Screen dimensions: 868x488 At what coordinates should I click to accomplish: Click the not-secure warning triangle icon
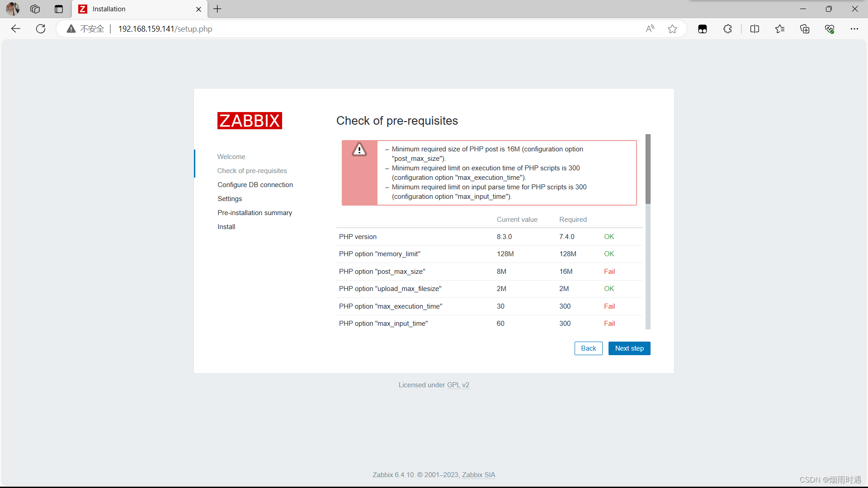pos(71,29)
